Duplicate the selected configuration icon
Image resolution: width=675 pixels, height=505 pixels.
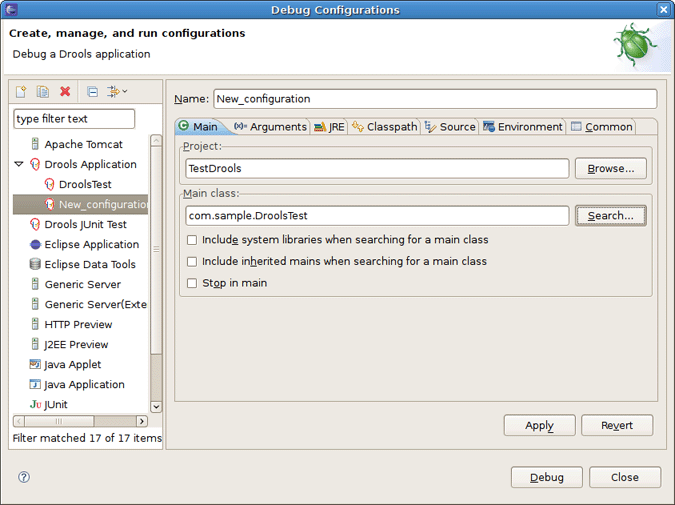tap(43, 91)
